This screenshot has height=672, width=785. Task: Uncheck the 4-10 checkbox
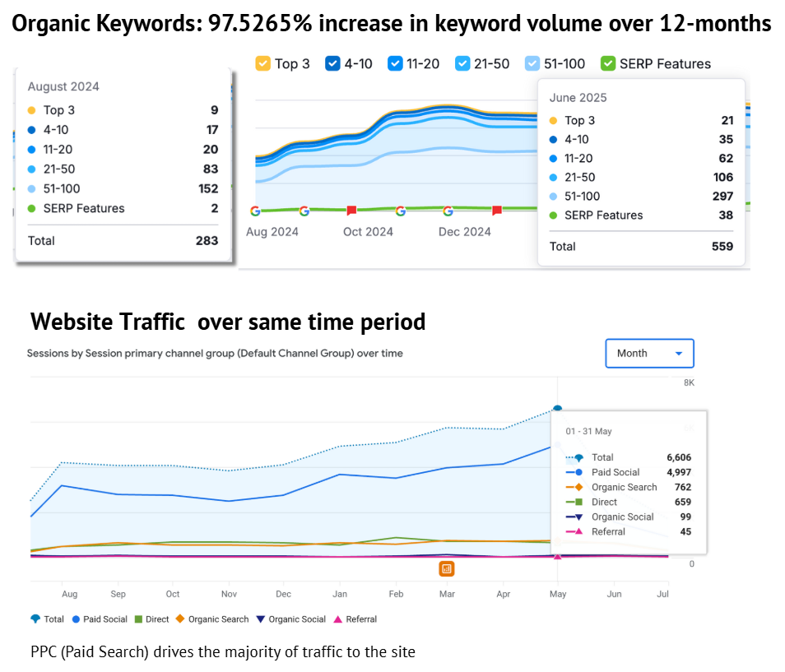tap(332, 63)
